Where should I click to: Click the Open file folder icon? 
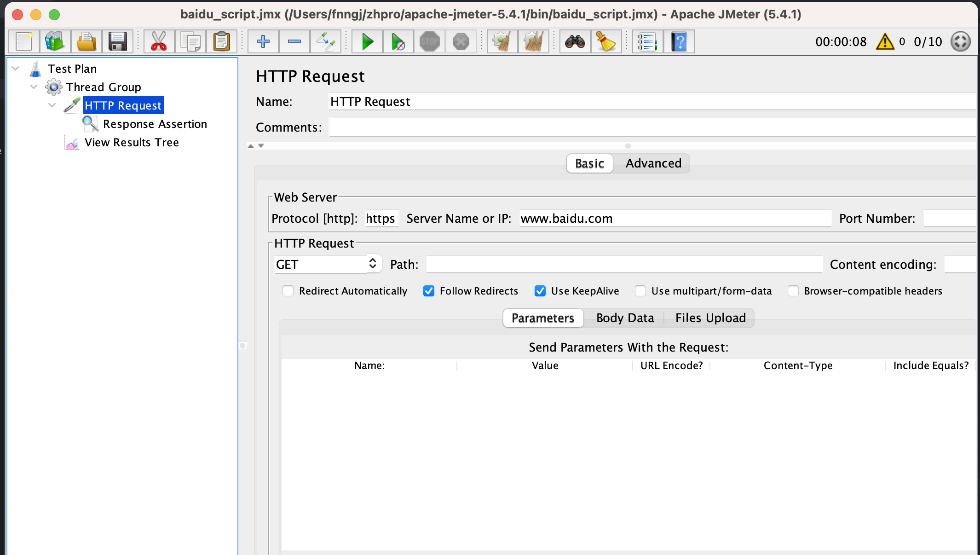point(86,42)
